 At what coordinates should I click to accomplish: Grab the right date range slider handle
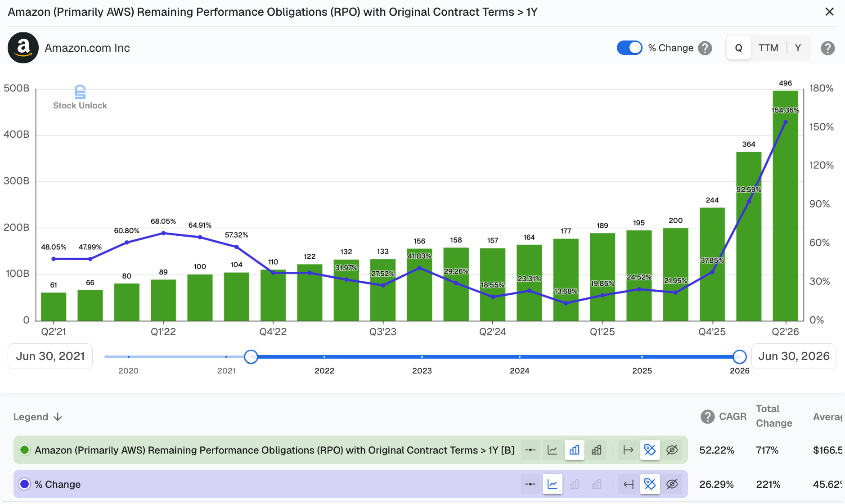[739, 357]
